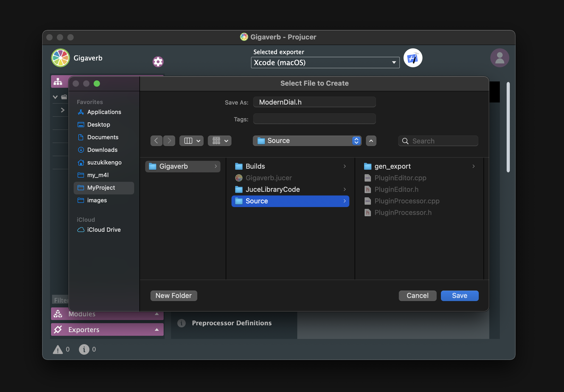Click Projucer vertical scrollbar

point(508,127)
